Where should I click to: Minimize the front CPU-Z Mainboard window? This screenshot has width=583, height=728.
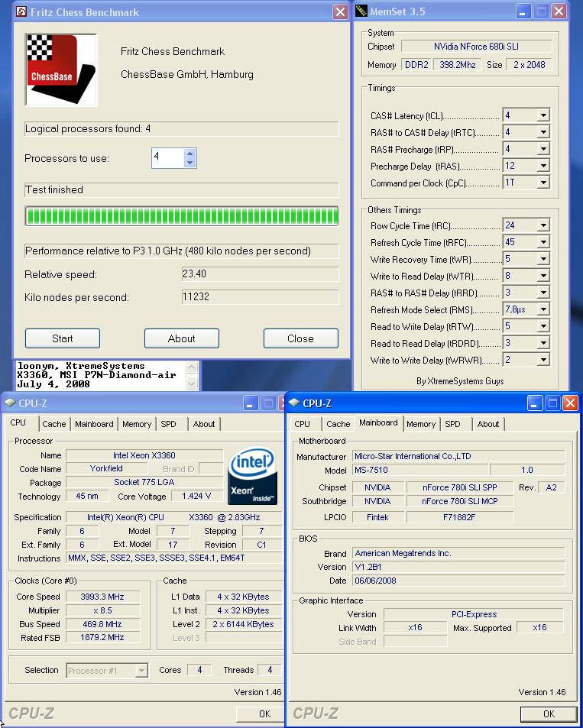click(535, 403)
